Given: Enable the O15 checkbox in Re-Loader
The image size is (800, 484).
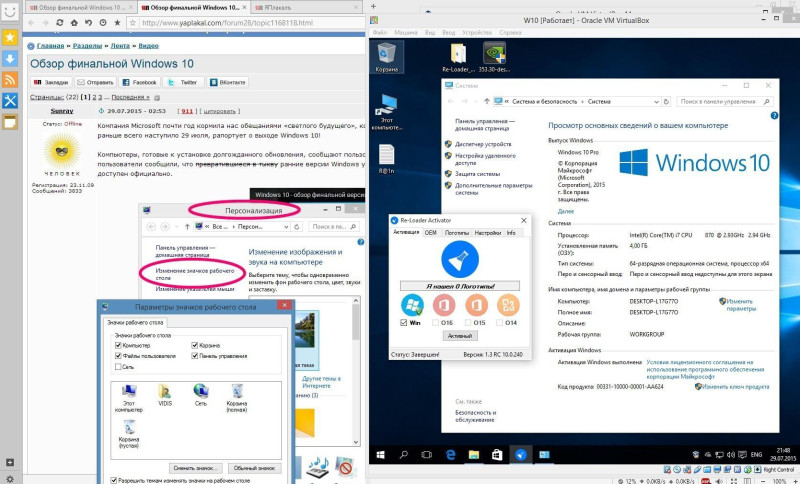Looking at the screenshot, I should (468, 322).
